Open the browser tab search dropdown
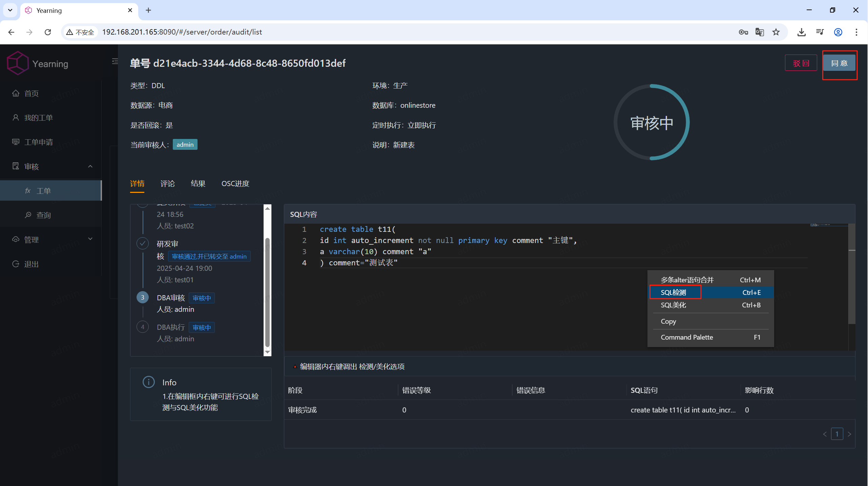The image size is (868, 486). tap(10, 10)
